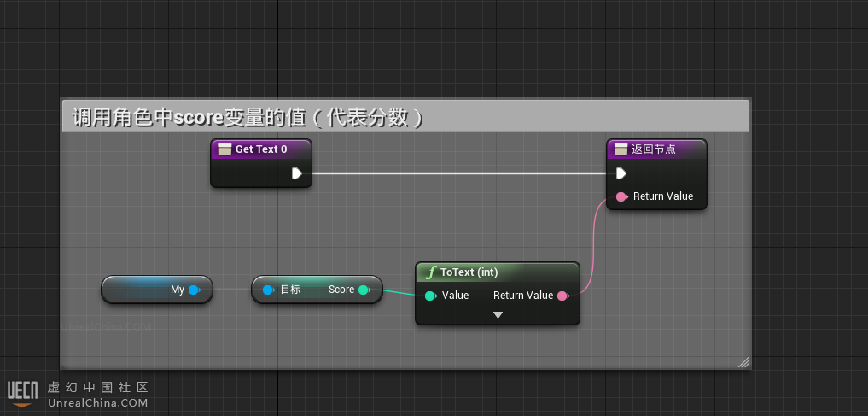Expand the ToText (int) node advanced options
This screenshot has height=416, width=868.
point(498,315)
